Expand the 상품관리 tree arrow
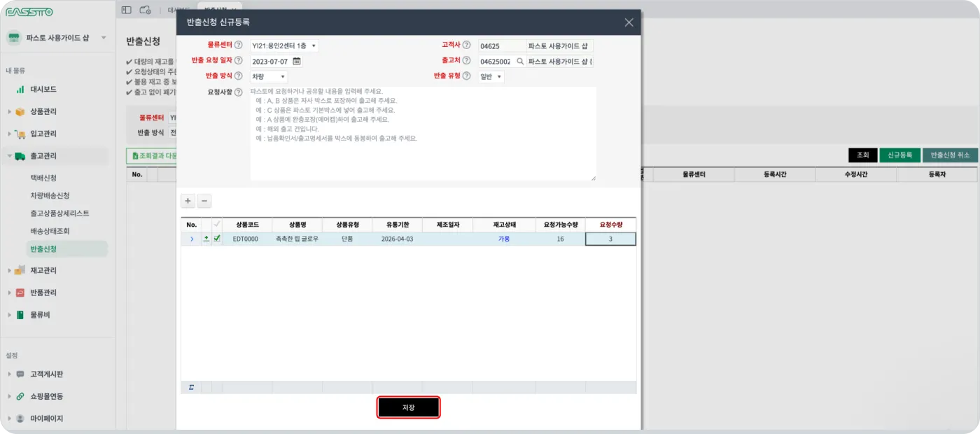 click(9, 111)
